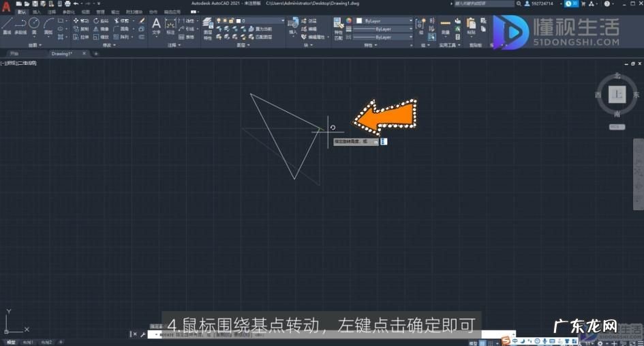Switch to the Model (模型) layout tab

point(10,342)
